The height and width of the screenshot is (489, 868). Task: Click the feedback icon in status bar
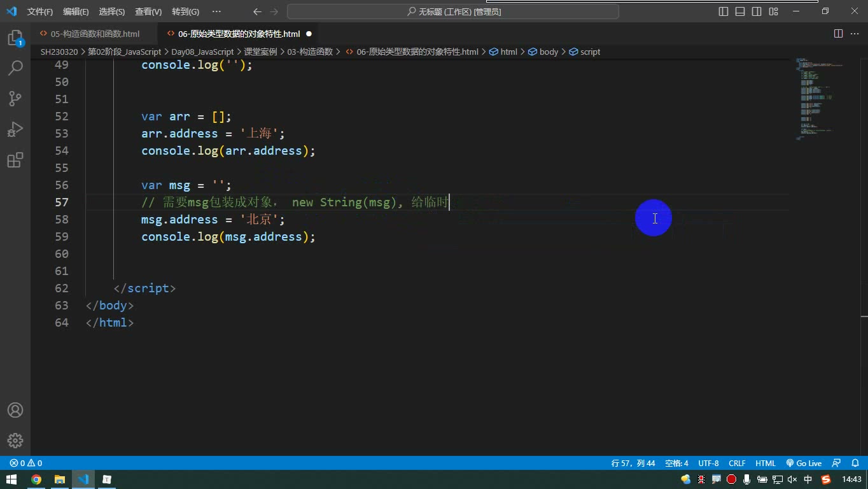(837, 463)
